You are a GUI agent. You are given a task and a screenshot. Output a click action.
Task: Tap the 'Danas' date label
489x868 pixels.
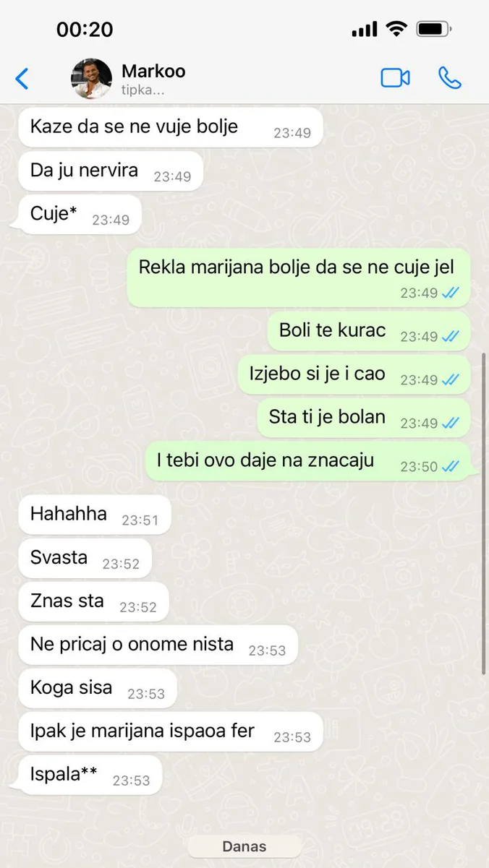tap(244, 846)
